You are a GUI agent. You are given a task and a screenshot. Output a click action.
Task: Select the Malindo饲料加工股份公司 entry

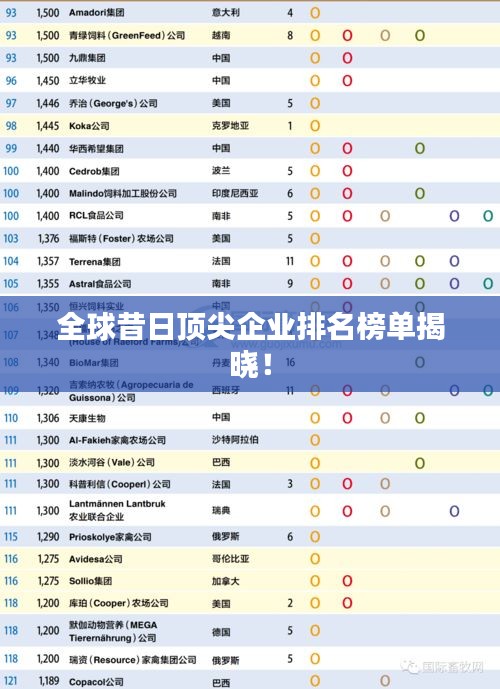(123, 193)
